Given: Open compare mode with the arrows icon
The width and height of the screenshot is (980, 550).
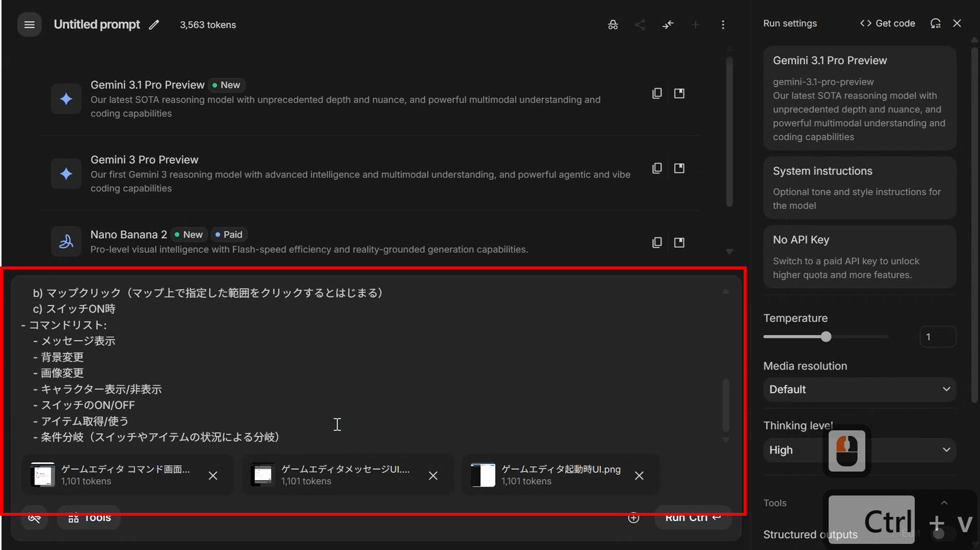Looking at the screenshot, I should [668, 24].
